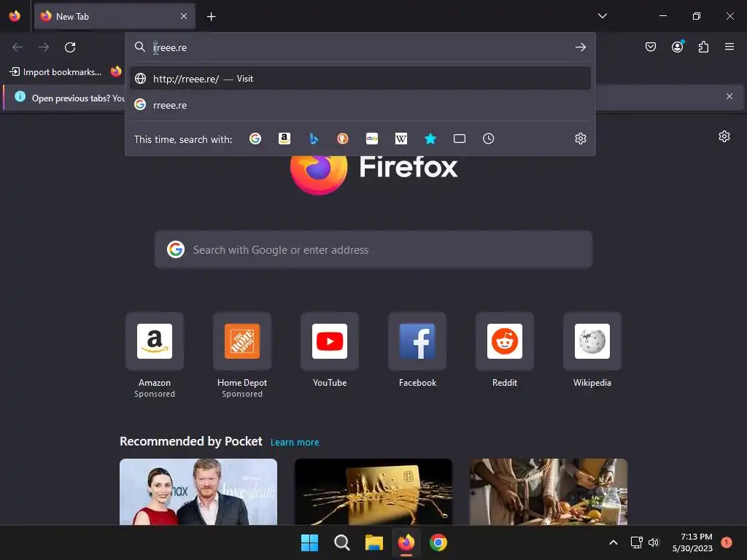This screenshot has height=560, width=747.
Task: Close the New Tab tab
Action: [184, 16]
